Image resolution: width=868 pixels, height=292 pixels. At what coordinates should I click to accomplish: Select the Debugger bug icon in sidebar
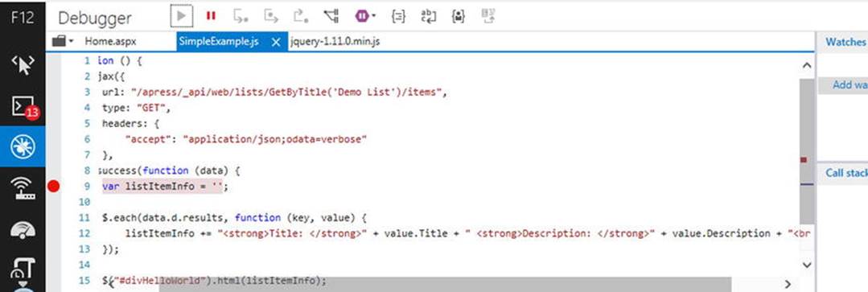tap(23, 146)
